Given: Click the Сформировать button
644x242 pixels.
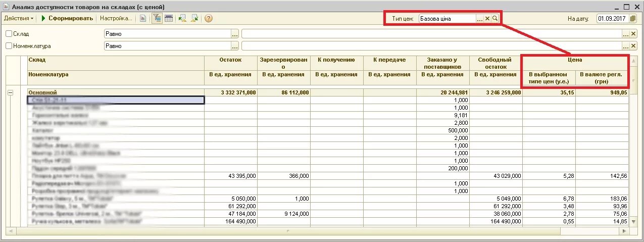Looking at the screenshot, I should click(x=68, y=18).
